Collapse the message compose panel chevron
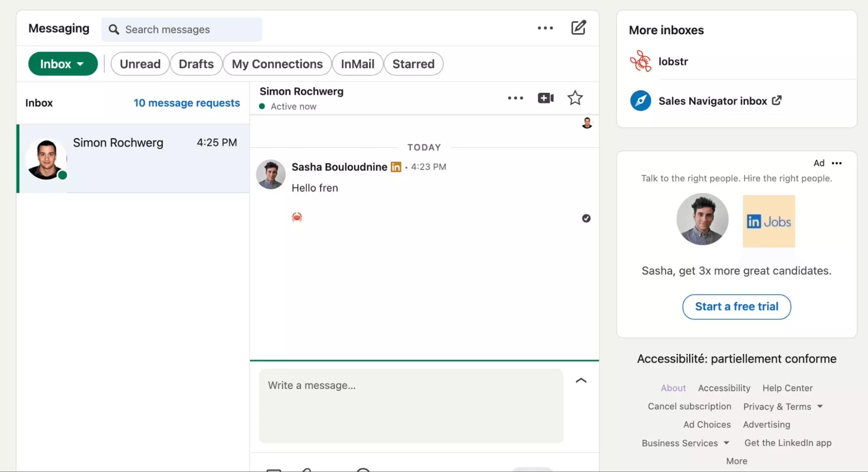The width and height of the screenshot is (868, 472). 581,380
